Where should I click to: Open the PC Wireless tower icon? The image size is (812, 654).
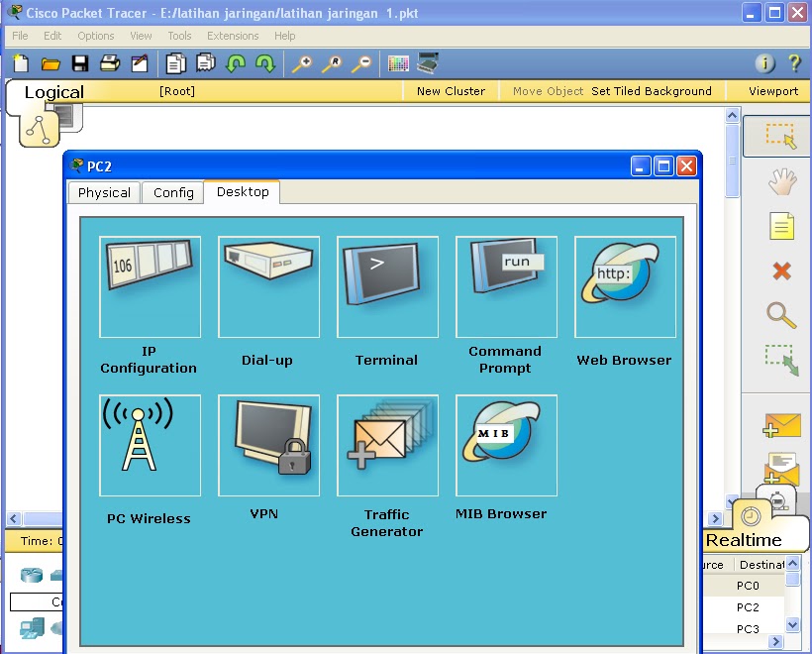(150, 445)
